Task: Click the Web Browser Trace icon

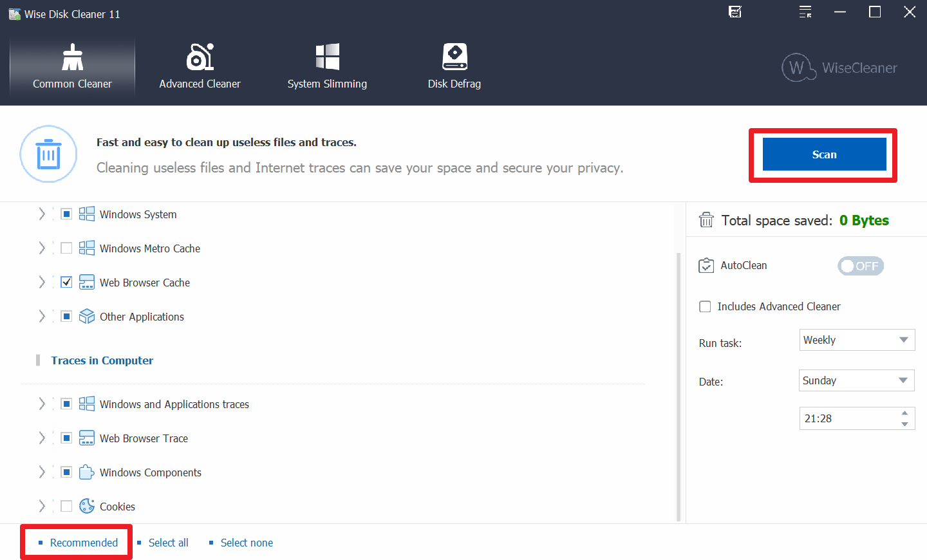Action: click(87, 438)
